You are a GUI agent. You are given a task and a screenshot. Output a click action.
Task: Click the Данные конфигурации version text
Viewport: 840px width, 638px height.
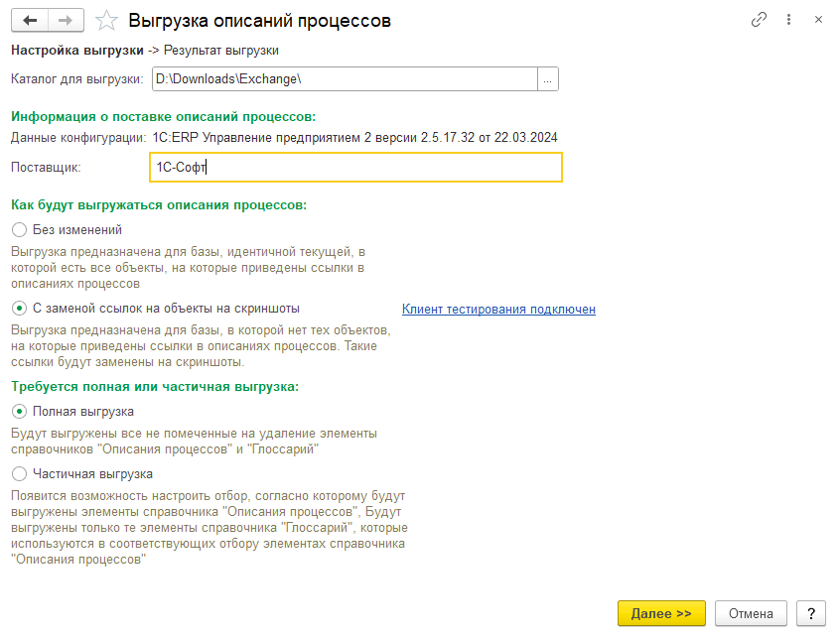pos(354,138)
